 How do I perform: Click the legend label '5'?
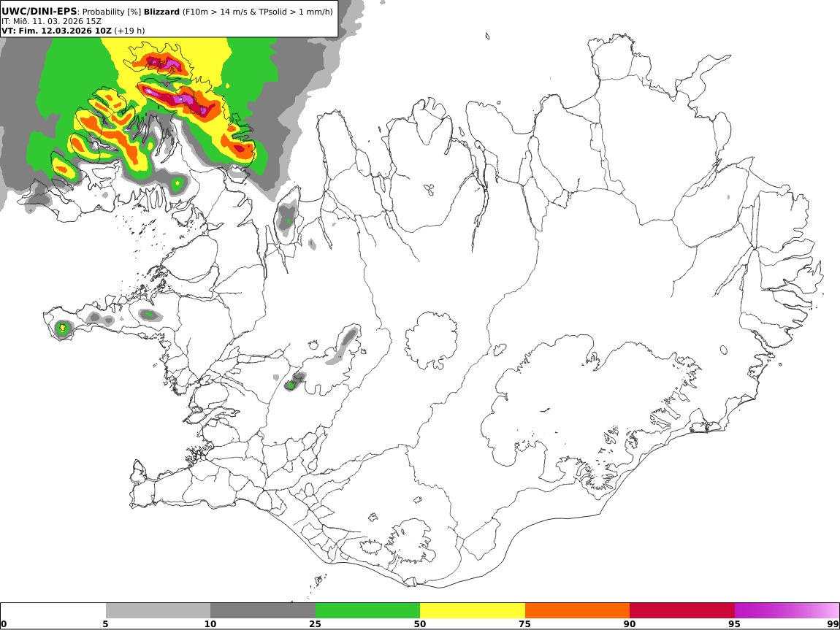point(105,624)
